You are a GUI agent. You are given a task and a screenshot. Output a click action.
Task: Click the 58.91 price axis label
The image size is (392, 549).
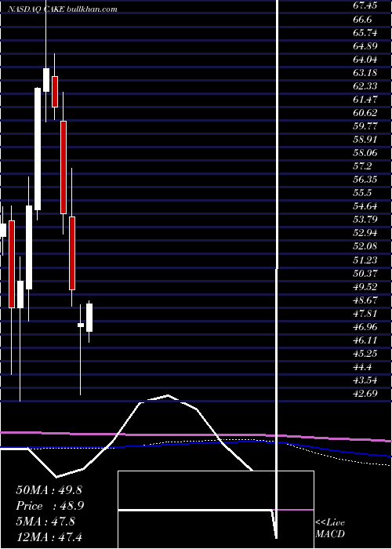(365, 139)
